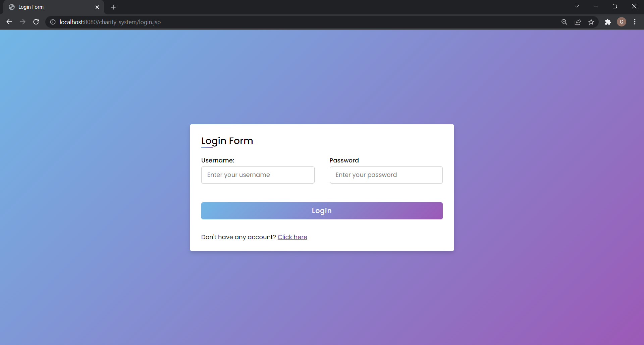
Task: Click the page reload icon
Action: pyautogui.click(x=36, y=22)
